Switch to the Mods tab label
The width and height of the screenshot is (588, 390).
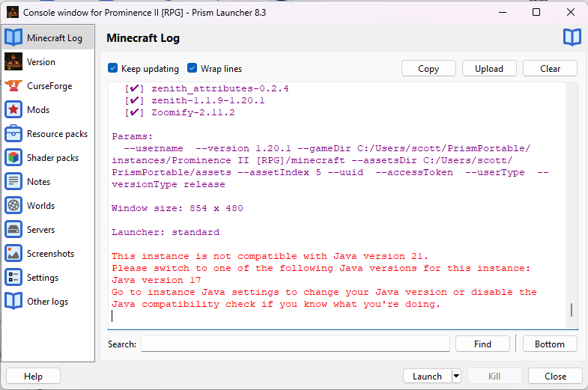(38, 110)
